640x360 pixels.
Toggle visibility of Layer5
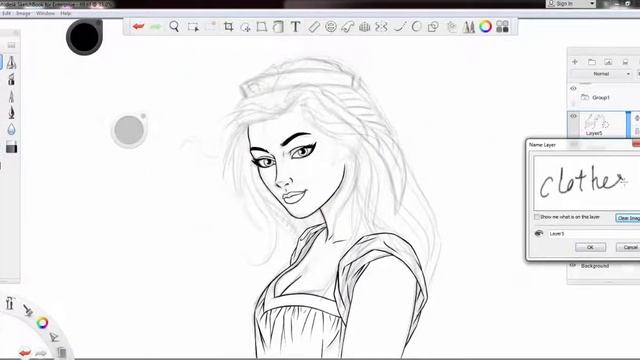click(573, 116)
